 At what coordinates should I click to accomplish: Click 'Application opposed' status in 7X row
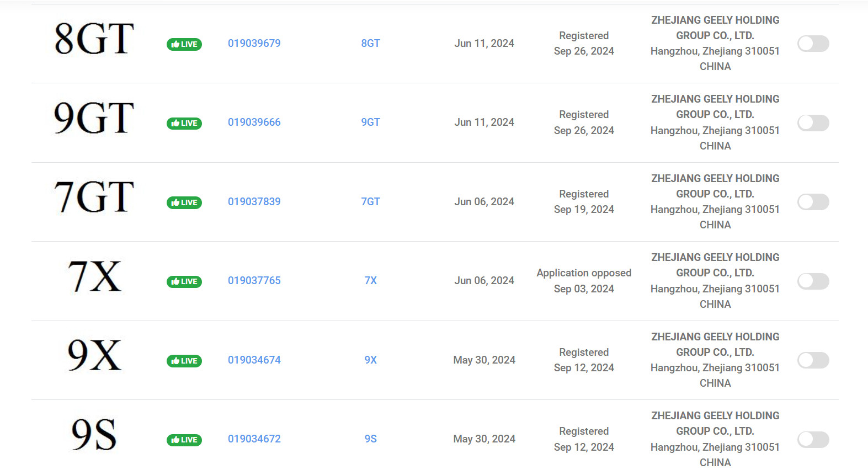point(584,273)
